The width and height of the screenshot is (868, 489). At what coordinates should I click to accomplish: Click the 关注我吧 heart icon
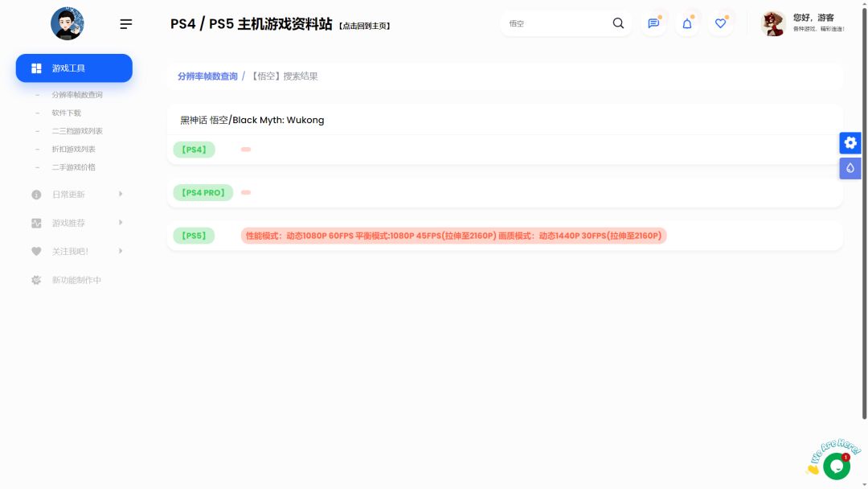tap(36, 252)
